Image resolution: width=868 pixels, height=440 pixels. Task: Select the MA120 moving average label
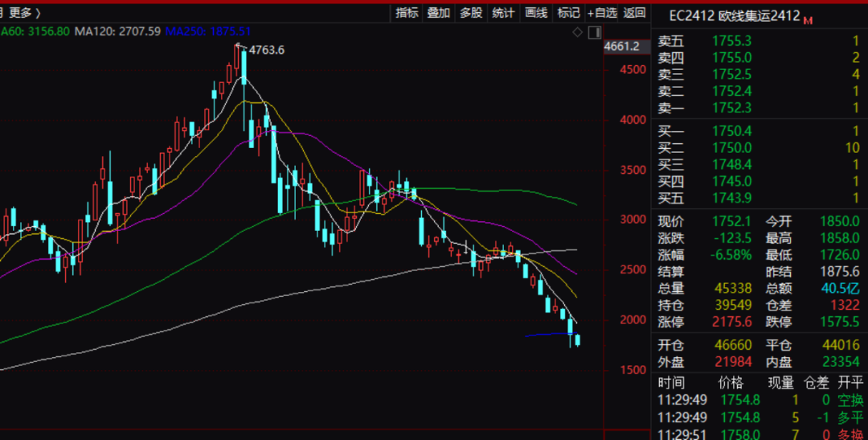(117, 31)
